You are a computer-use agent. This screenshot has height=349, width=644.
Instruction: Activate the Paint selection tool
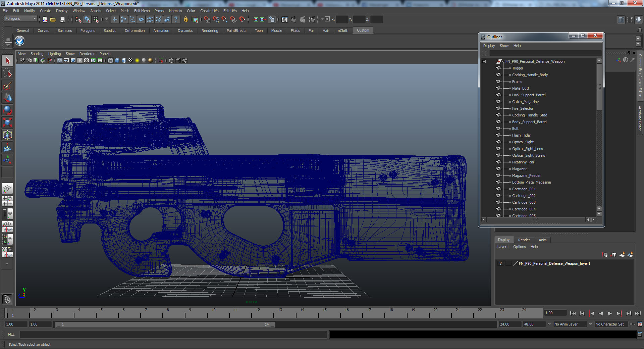point(7,86)
